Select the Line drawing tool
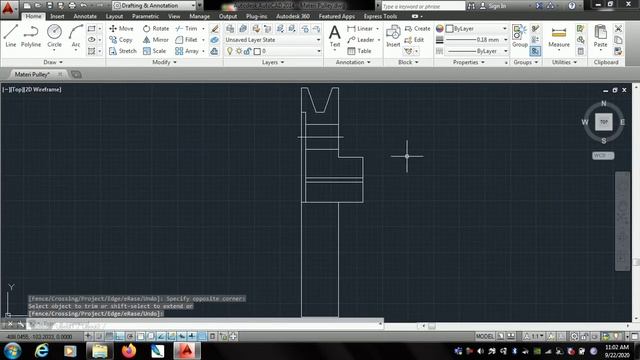This screenshot has width=640, height=360. tap(11, 36)
